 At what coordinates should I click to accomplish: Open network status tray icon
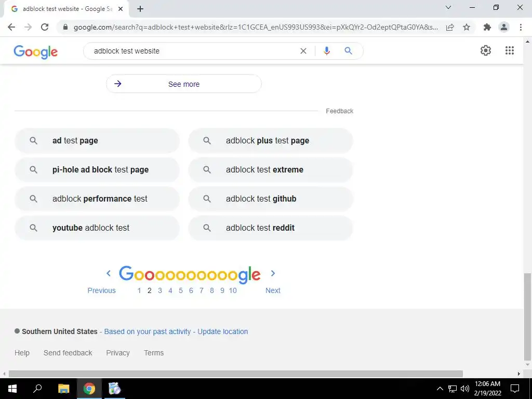(453, 389)
